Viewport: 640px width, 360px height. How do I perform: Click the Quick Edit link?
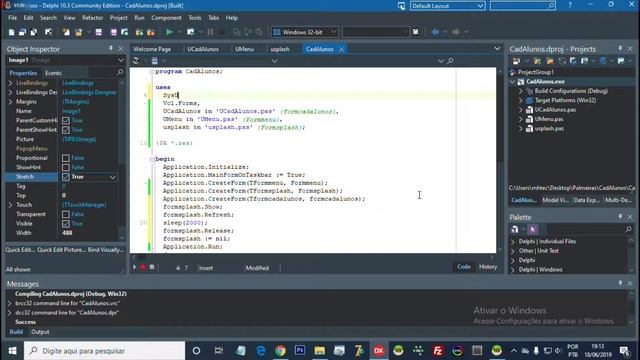pyautogui.click(x=20, y=250)
